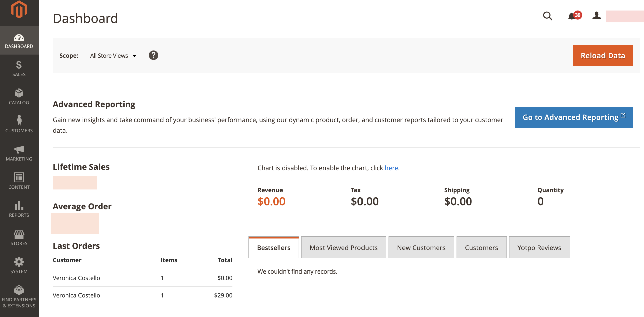The image size is (644, 317).
Task: Click 'We couldn't find any records.' message
Action: [297, 271]
